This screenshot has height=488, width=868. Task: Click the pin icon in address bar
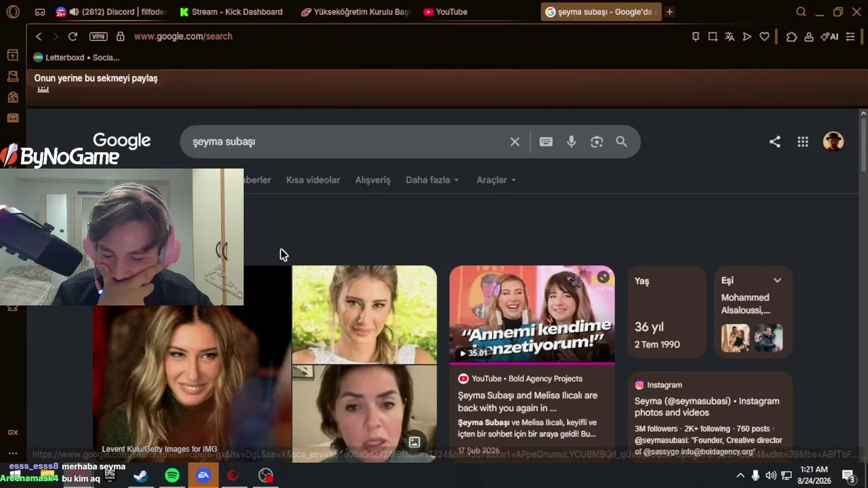pos(695,37)
